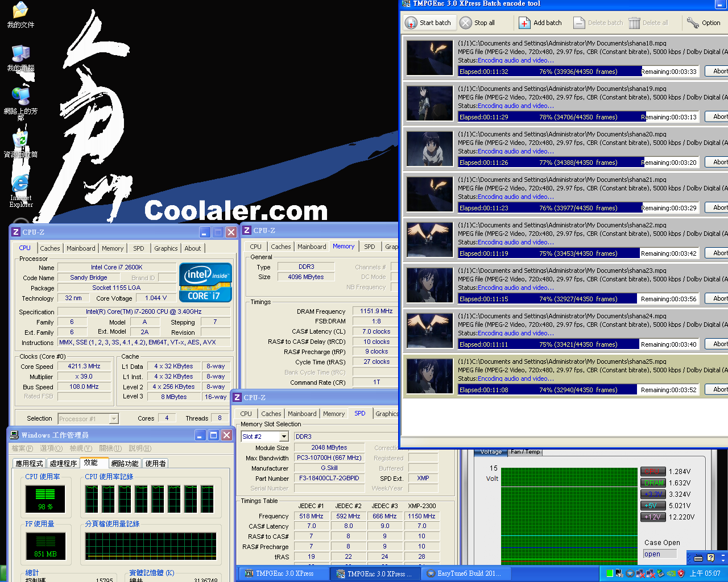The width and height of the screenshot is (728, 582).
Task: Open Caches tab in CPU-Z SPD window
Action: coord(271,414)
